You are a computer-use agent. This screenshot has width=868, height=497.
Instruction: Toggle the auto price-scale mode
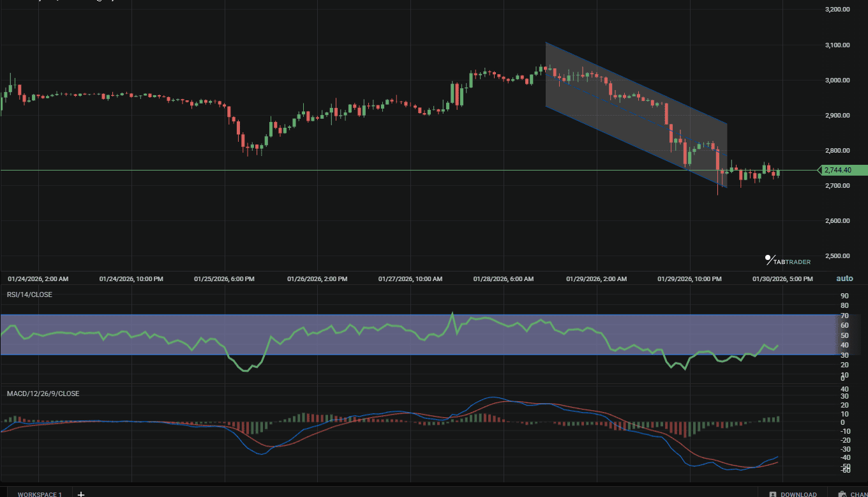tap(844, 279)
